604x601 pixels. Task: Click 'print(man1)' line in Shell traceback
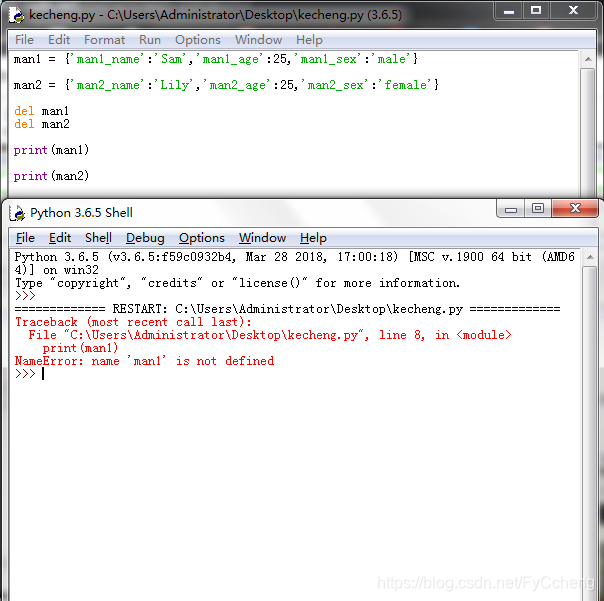pyautogui.click(x=80, y=348)
